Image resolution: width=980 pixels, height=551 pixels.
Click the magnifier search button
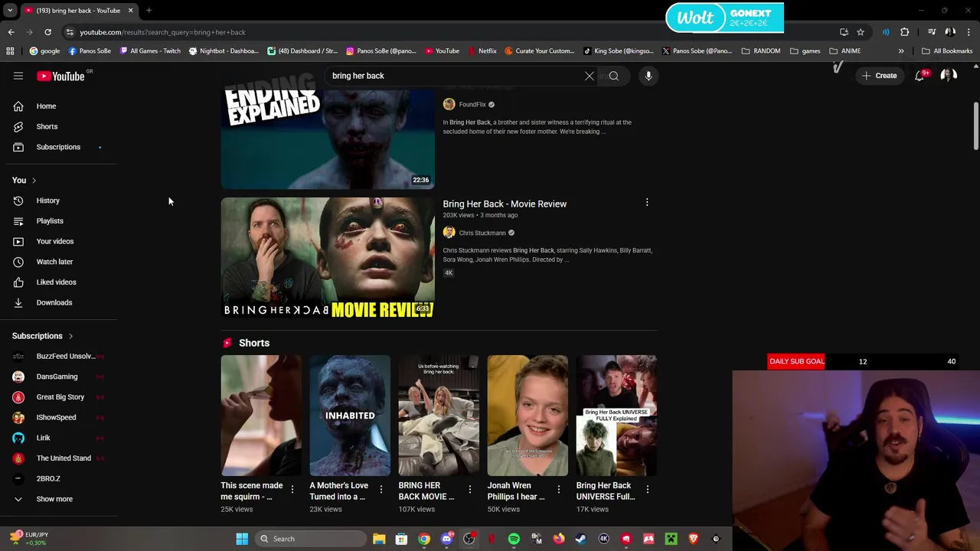click(614, 76)
